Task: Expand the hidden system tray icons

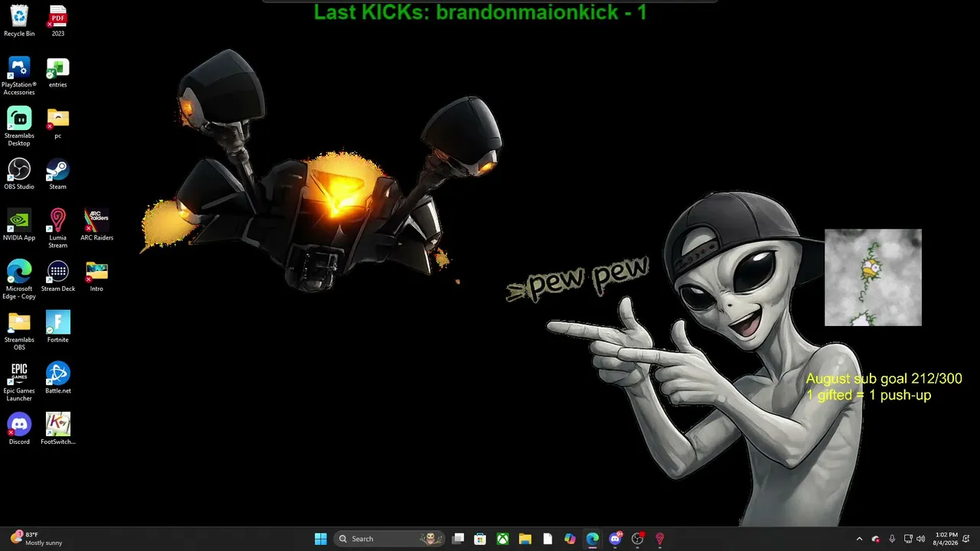Action: pyautogui.click(x=859, y=539)
